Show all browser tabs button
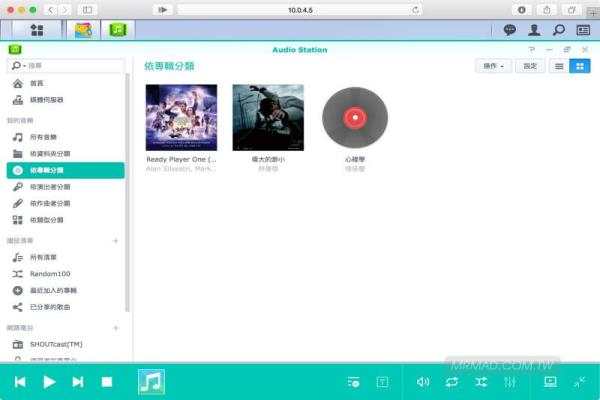600x400 pixels. click(x=571, y=10)
